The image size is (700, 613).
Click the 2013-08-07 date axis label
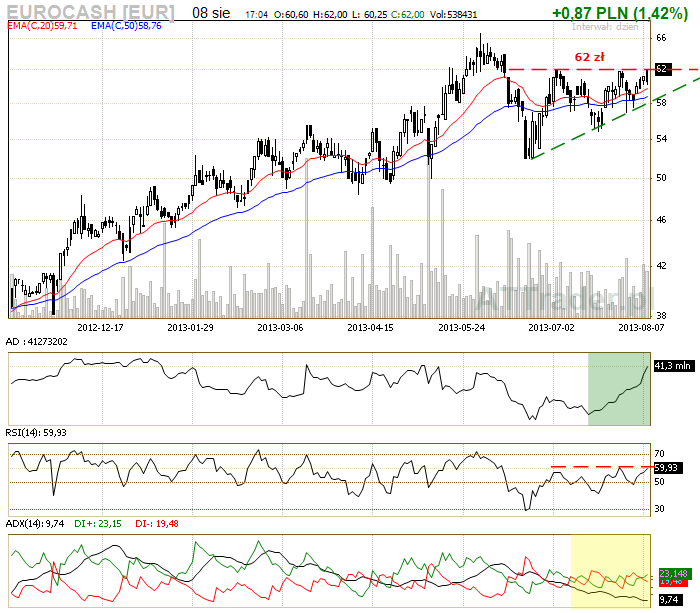(641, 328)
